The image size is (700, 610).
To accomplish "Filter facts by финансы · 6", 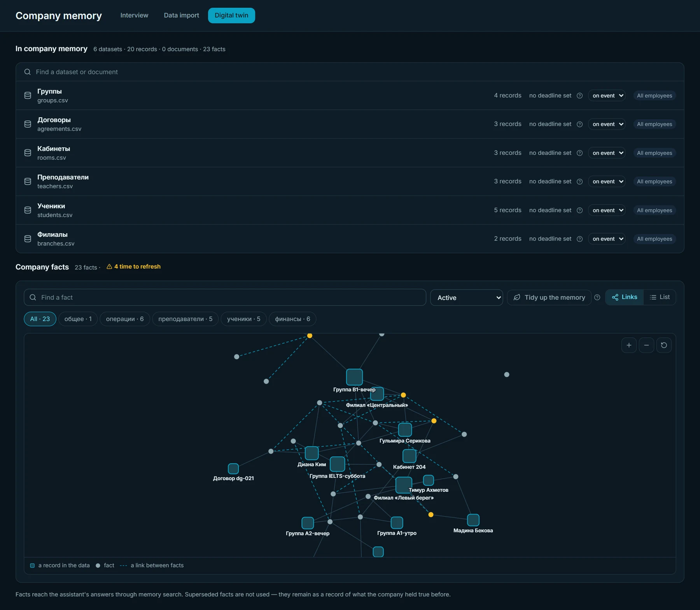I will [292, 319].
